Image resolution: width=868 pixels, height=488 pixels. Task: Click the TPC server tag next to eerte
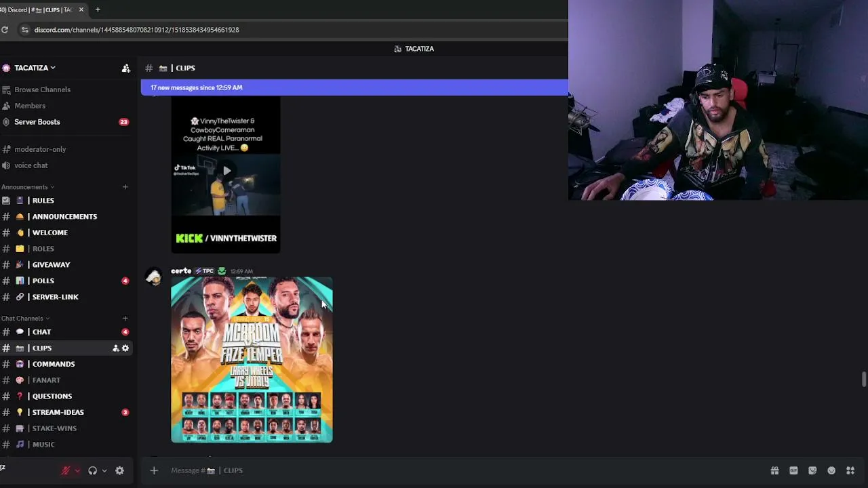(x=204, y=271)
